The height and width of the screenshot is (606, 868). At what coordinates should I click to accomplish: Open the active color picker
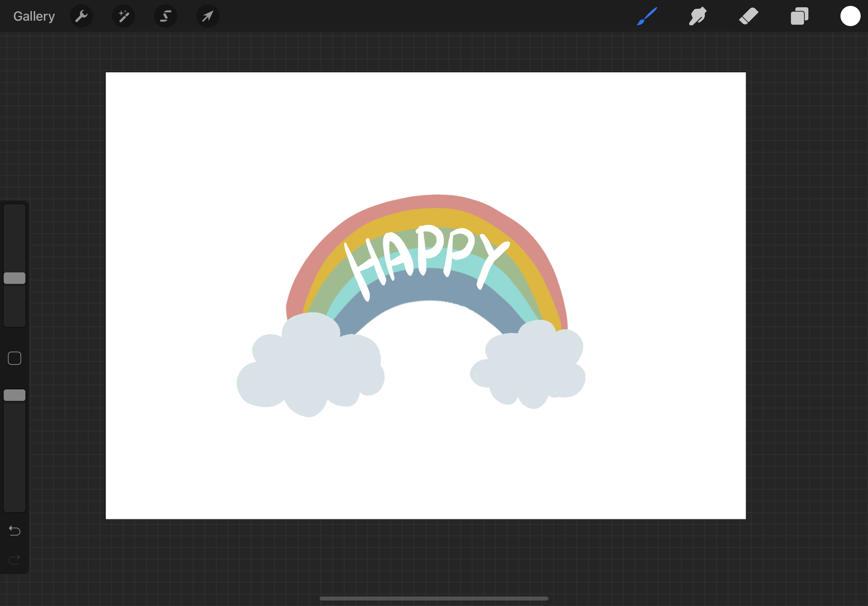[850, 16]
